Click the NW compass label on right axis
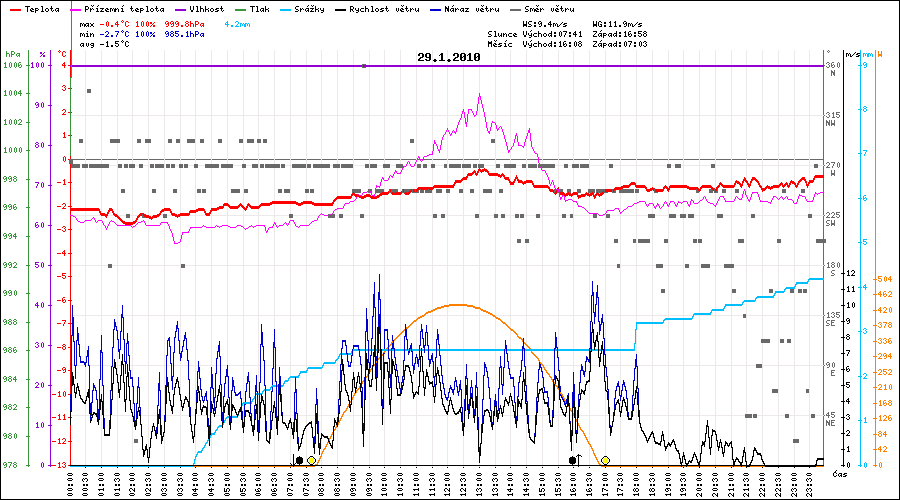Image resolution: width=900 pixels, height=500 pixels. (830, 123)
